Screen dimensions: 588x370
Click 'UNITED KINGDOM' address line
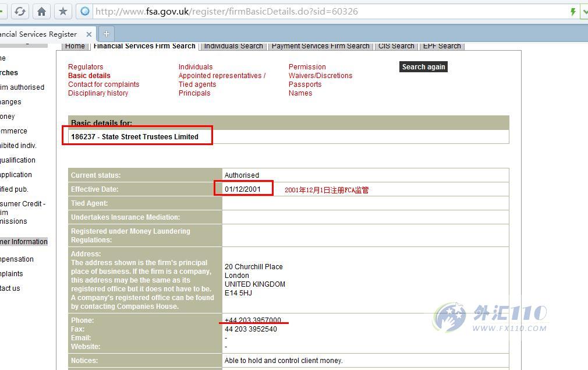(x=254, y=284)
